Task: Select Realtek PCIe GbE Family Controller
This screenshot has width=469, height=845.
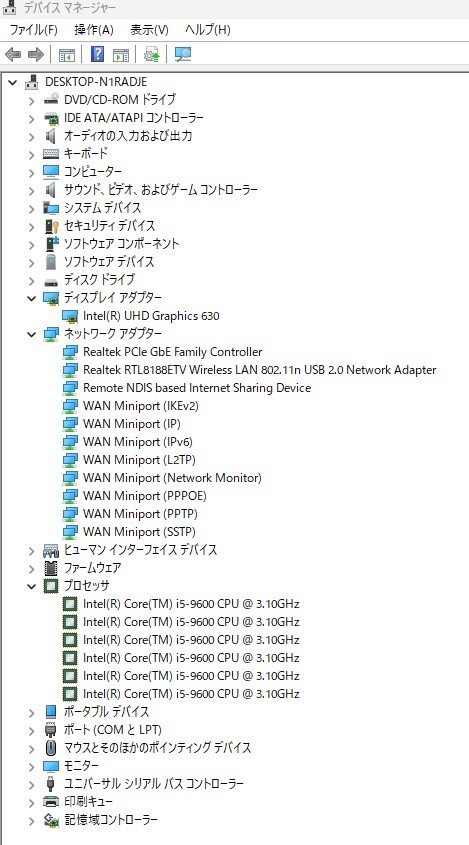Action: pos(173,352)
